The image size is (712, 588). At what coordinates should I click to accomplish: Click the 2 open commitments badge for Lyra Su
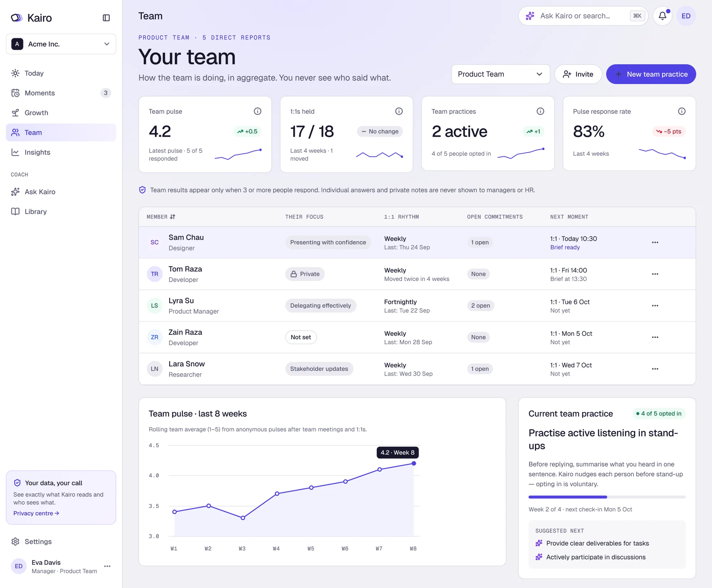(x=480, y=306)
